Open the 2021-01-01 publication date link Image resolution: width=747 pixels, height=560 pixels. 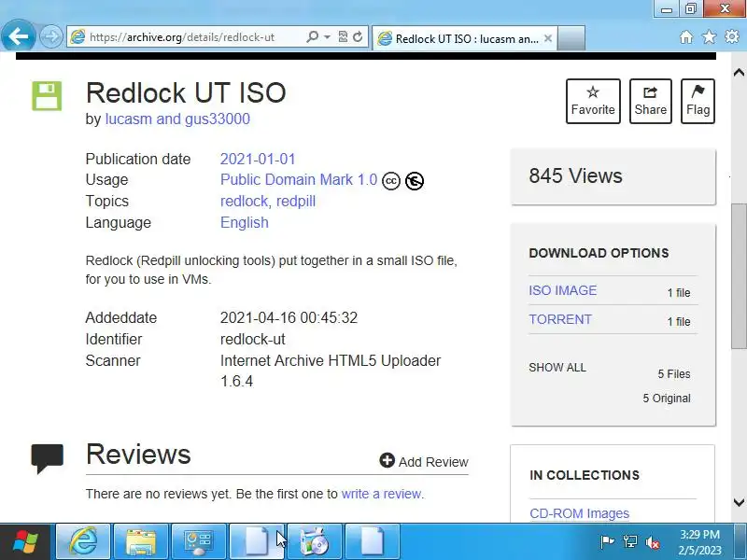[258, 159]
